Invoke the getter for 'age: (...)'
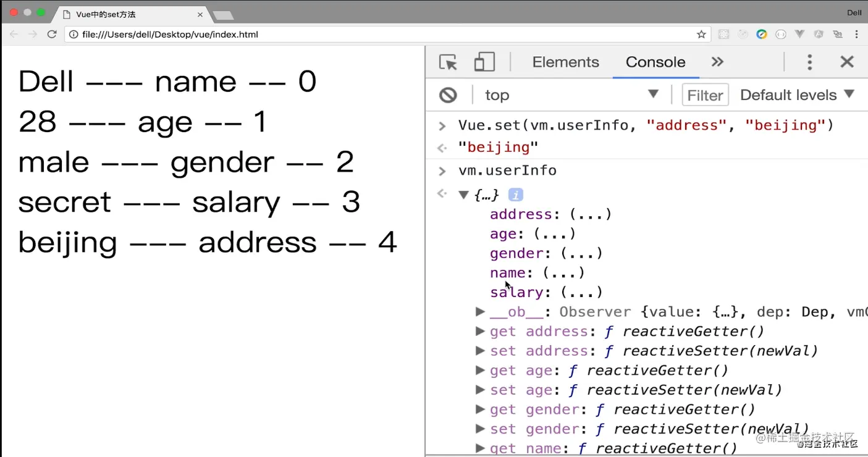The height and width of the screenshot is (457, 868). click(555, 234)
